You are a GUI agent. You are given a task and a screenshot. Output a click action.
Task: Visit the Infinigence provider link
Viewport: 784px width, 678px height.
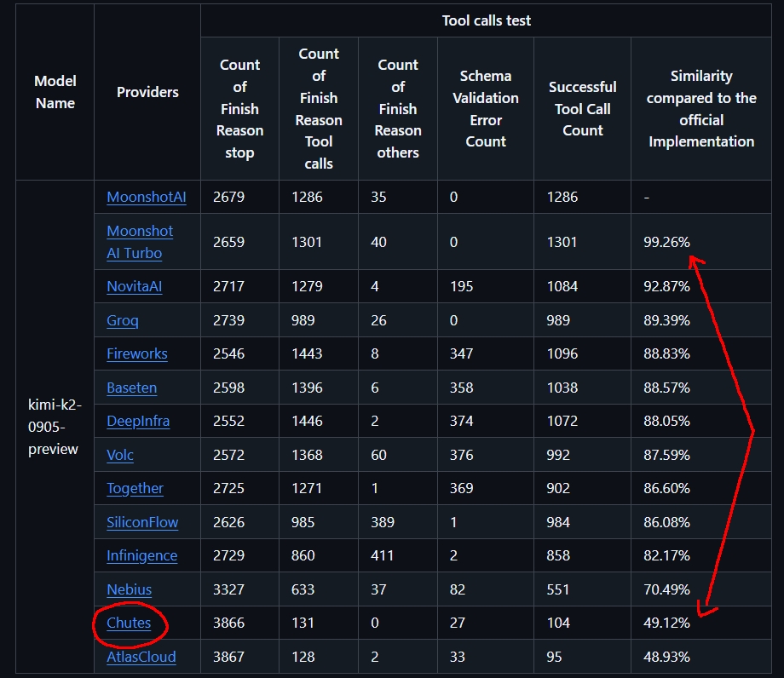coord(142,555)
